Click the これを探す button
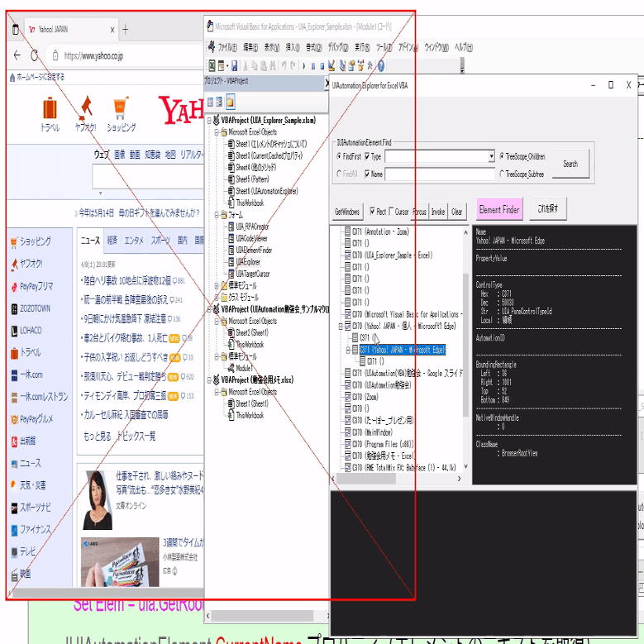Viewport: 644px width, 644px height. 548,209
